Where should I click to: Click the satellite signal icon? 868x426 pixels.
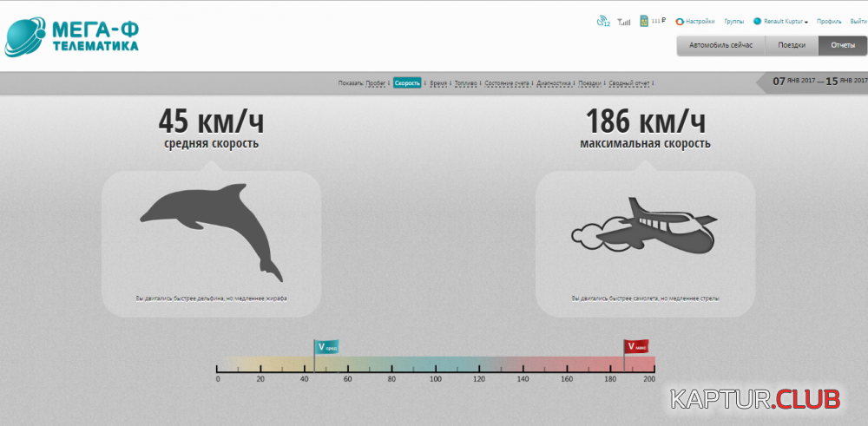(x=602, y=22)
